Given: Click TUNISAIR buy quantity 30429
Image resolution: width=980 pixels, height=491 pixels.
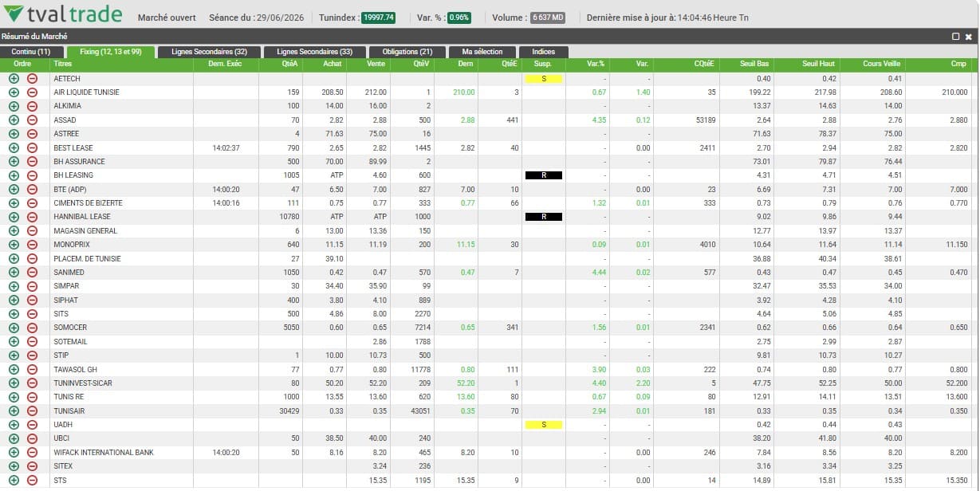Looking at the screenshot, I should click(x=287, y=410).
